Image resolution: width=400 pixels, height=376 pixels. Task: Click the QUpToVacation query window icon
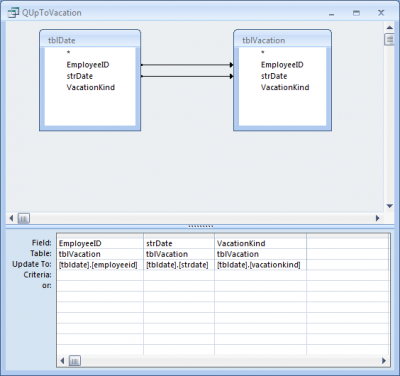coord(13,13)
